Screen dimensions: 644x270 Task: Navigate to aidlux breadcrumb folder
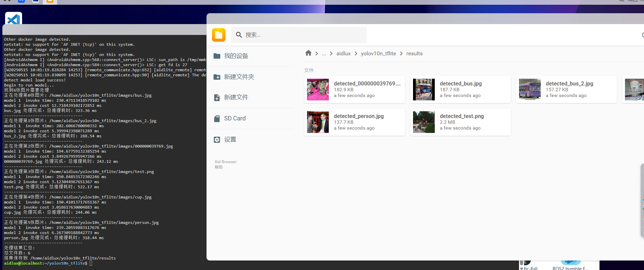pyautogui.click(x=343, y=54)
